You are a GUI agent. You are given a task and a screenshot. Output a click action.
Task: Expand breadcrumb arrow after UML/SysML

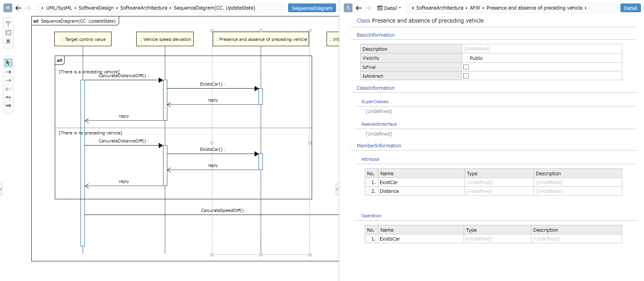point(75,8)
